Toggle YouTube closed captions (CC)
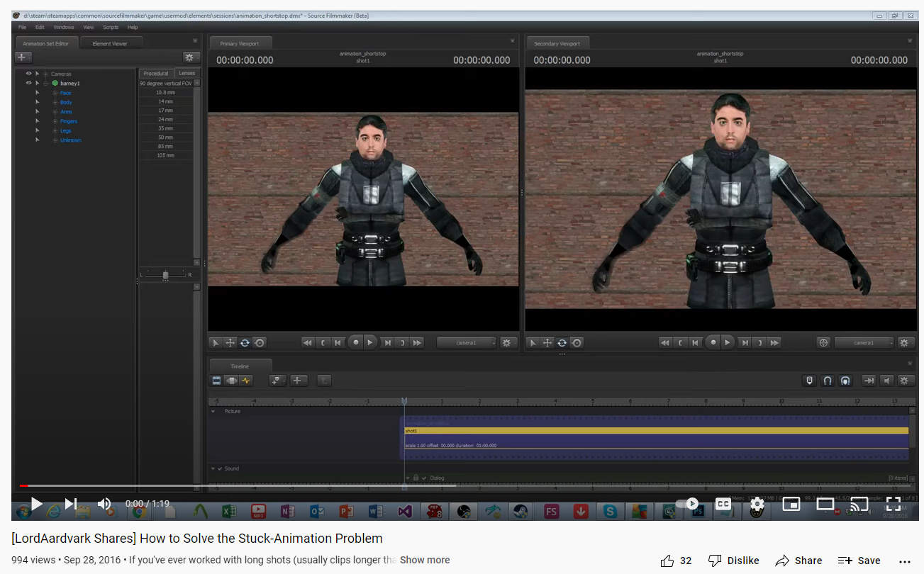Screen dimensions: 924x574 (x=723, y=504)
